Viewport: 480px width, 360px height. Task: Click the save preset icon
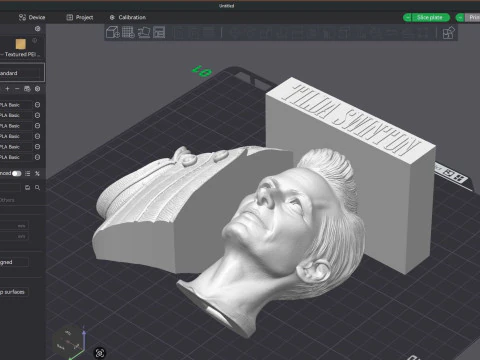point(27,188)
